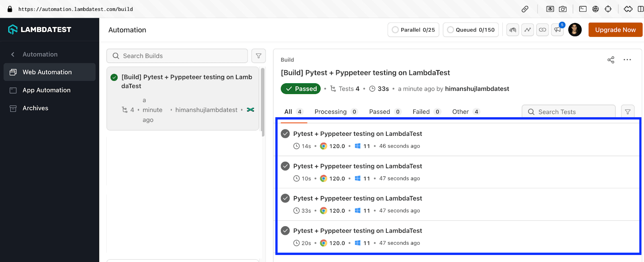Open the tests filter next to Search Tests
Screen dimensions: 644x262
click(627, 112)
